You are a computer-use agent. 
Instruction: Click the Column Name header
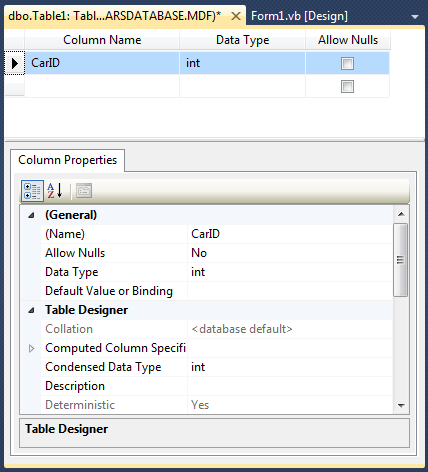click(x=102, y=40)
